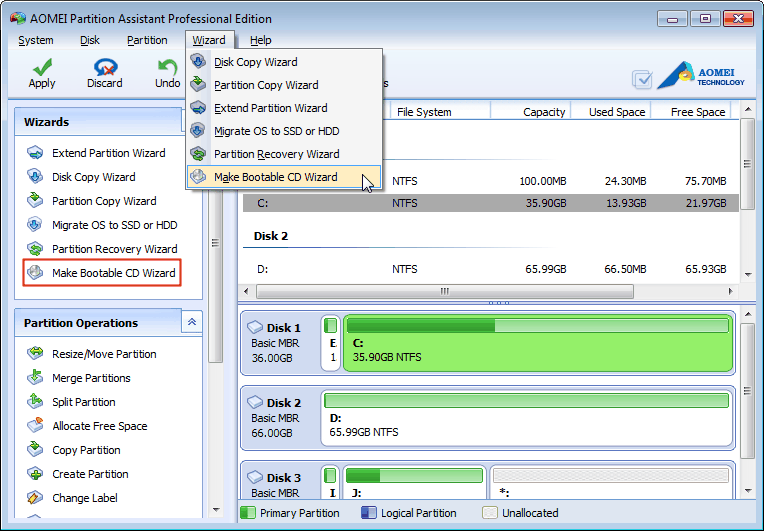Sort by Used Space column header

click(x=611, y=112)
